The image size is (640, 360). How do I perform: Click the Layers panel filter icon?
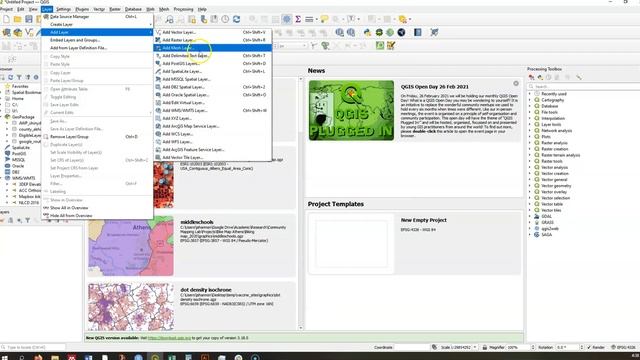[x=27, y=220]
